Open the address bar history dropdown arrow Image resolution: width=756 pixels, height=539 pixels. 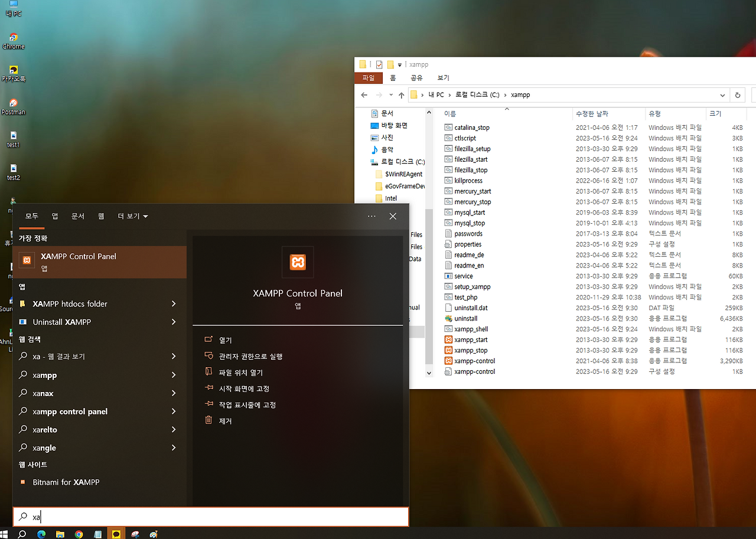click(x=722, y=94)
